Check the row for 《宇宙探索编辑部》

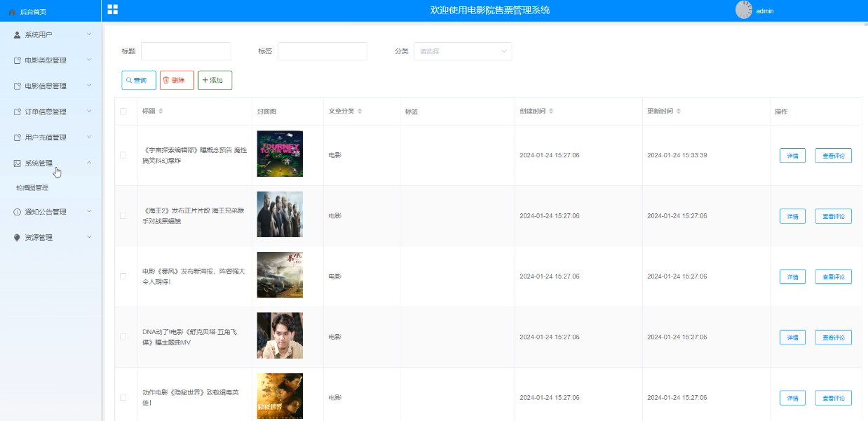coord(123,155)
